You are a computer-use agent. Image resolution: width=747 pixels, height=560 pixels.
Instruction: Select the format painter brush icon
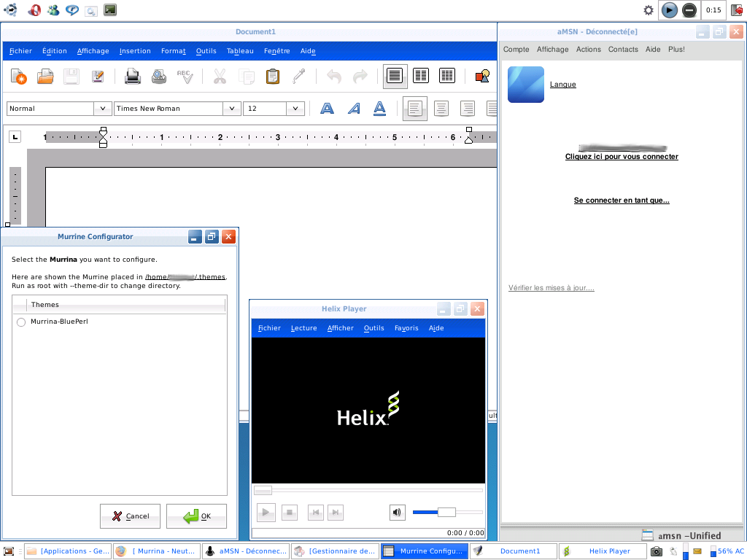[x=298, y=76]
